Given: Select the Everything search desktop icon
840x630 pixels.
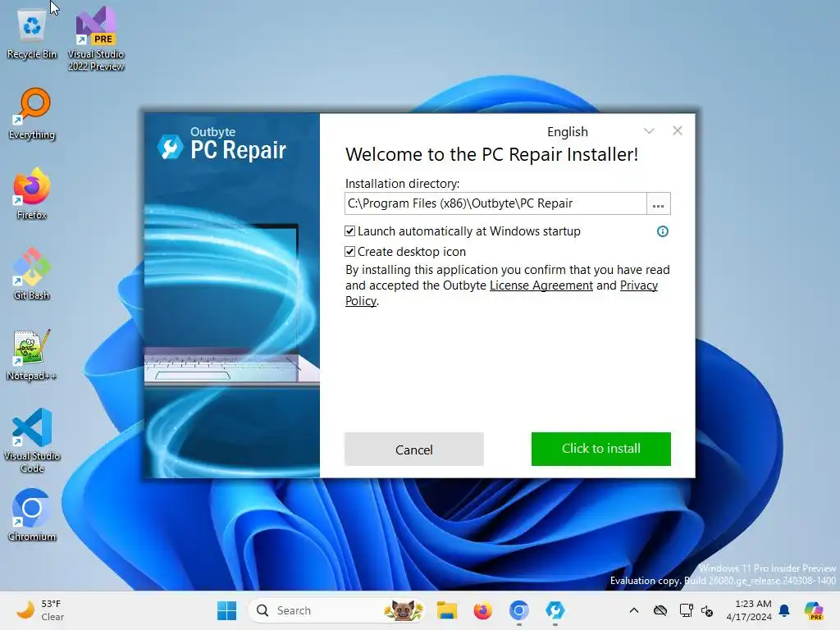Looking at the screenshot, I should [x=32, y=113].
